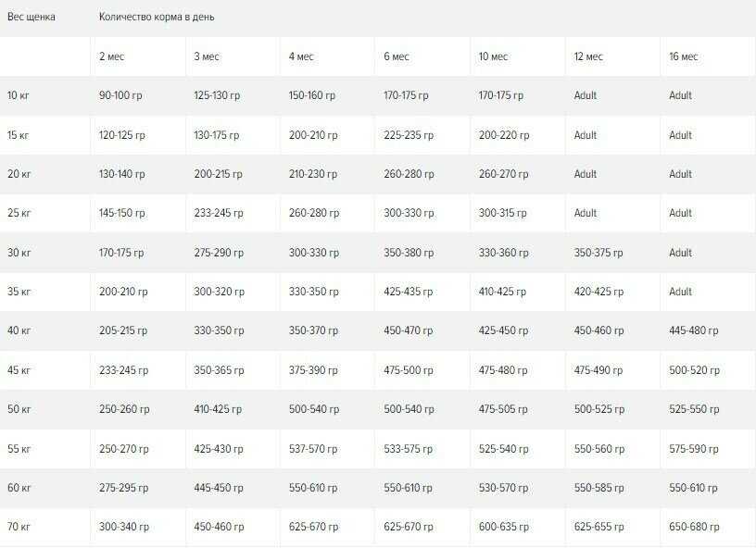Select the "650-680 гр" cell
Screen dimensions: 756x548
coord(694,527)
